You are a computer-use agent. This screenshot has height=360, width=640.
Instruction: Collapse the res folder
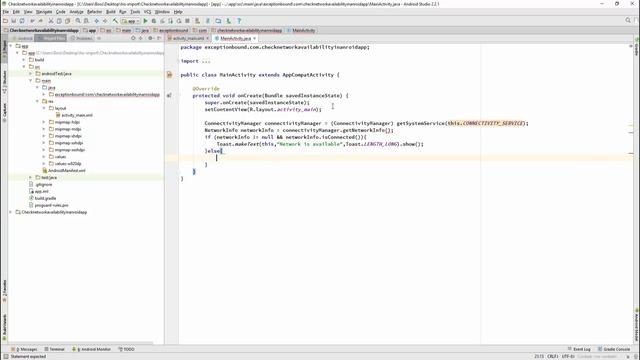[38, 101]
